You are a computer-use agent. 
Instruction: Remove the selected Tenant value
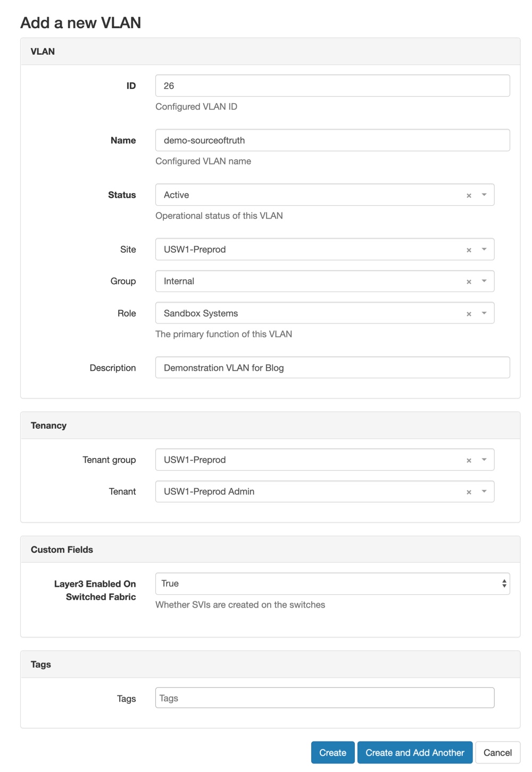(x=469, y=493)
